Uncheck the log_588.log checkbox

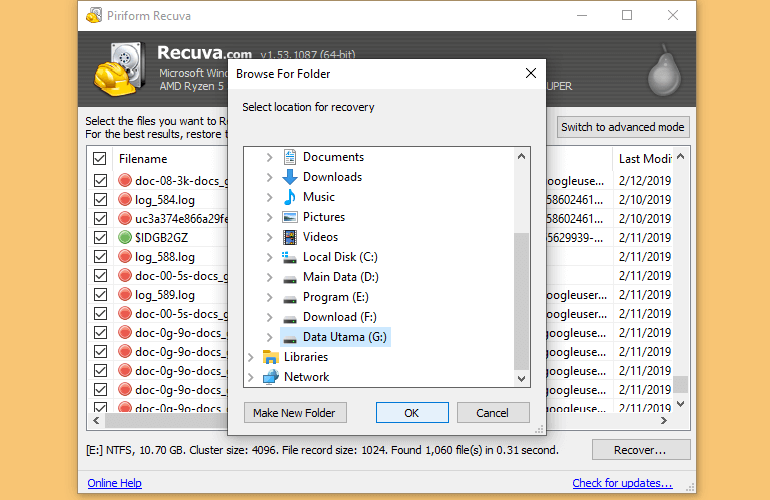pos(100,256)
